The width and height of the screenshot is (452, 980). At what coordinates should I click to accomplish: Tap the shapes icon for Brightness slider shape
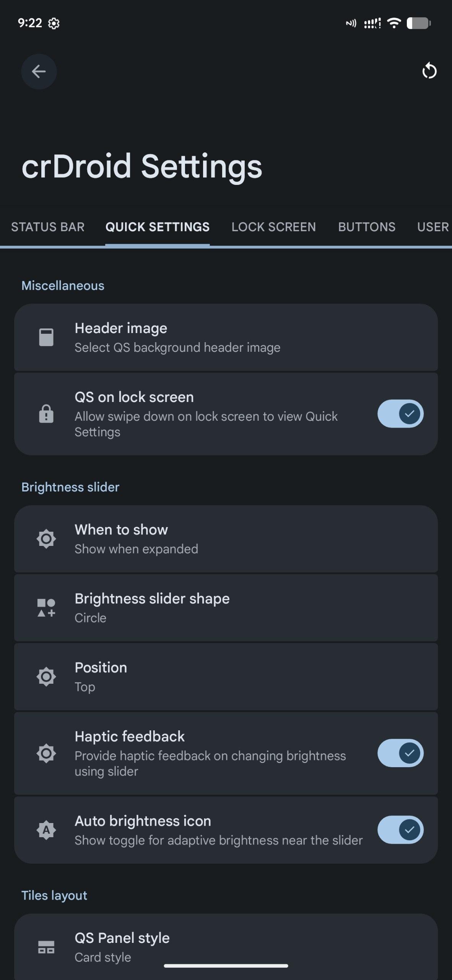(46, 608)
